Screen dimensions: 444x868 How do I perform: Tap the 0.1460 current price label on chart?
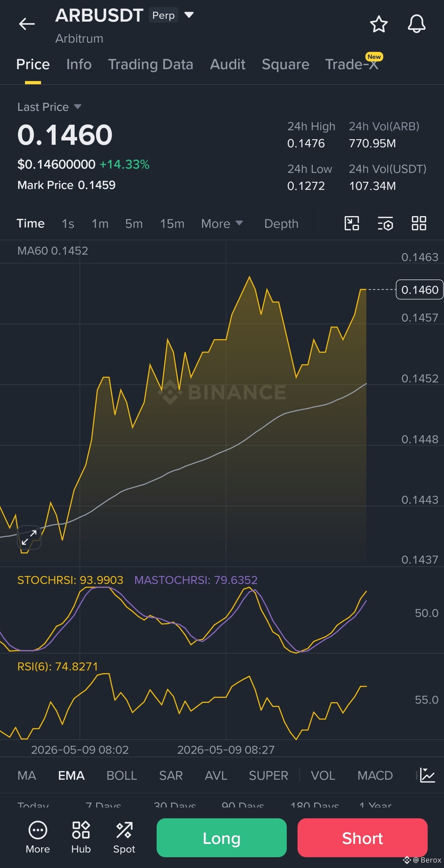pos(419,290)
